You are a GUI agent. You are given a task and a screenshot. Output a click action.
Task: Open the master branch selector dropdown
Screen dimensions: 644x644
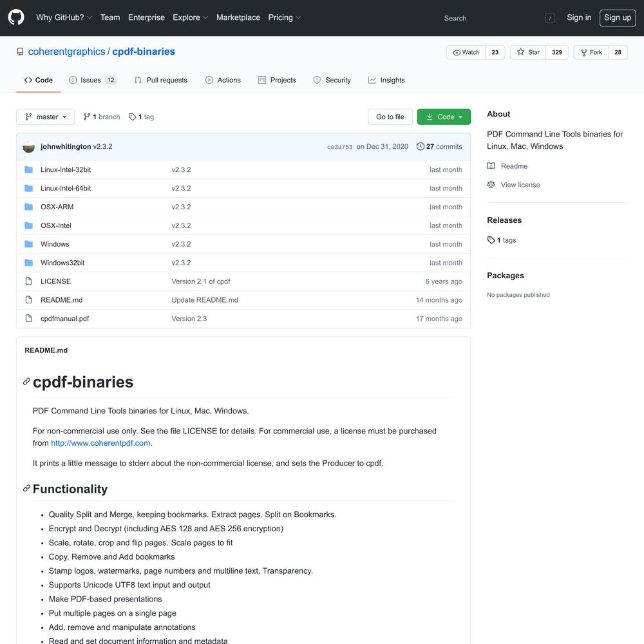(46, 117)
